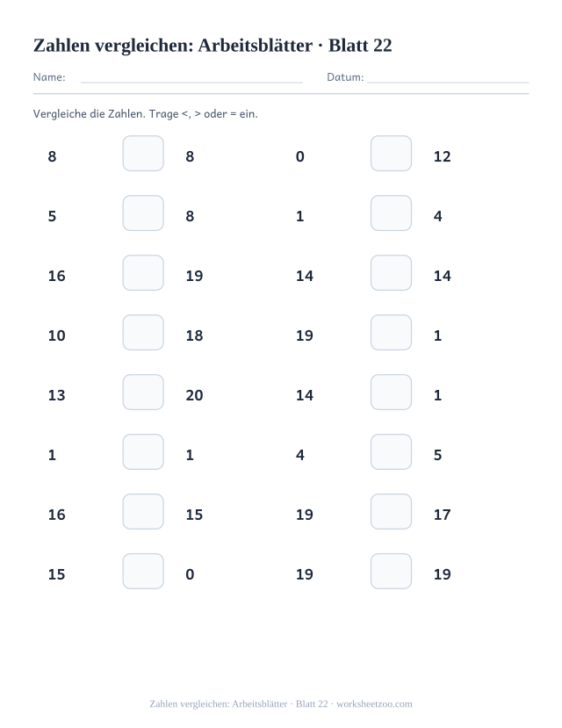Select answer box between 0 and 12
The height and width of the screenshot is (728, 562).
[391, 153]
